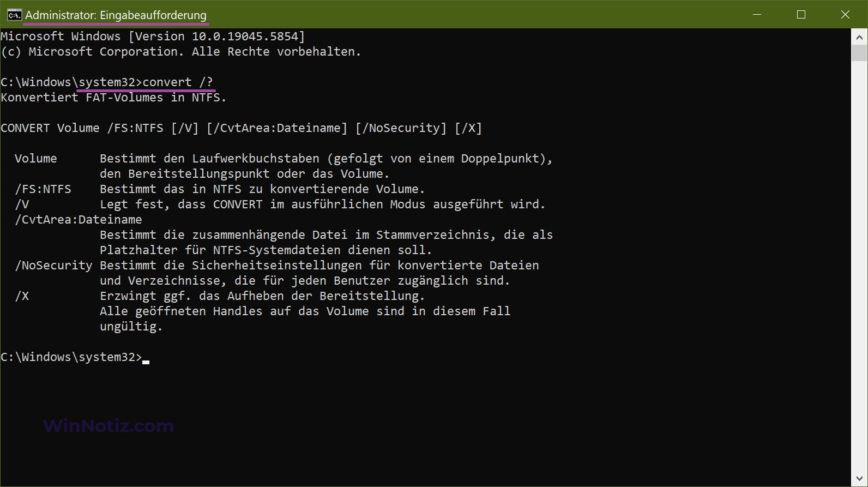Viewport: 868px width, 487px height.
Task: Click the Windows version text line
Action: [153, 37]
